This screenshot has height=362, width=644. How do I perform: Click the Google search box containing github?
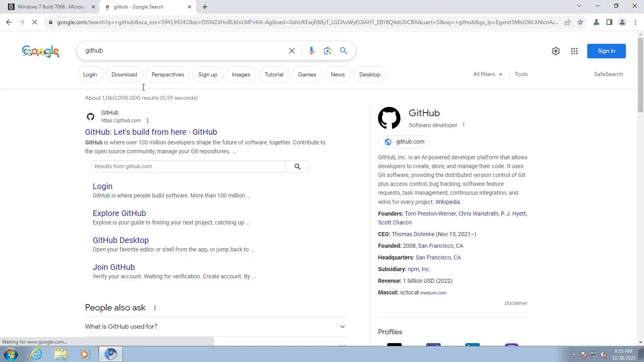tap(183, 51)
